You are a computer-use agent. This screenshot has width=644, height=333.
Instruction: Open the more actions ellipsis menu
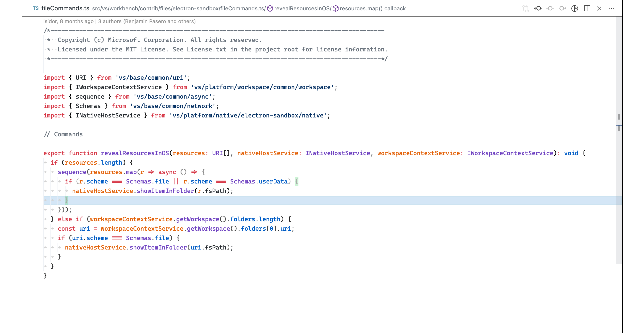coord(612,8)
